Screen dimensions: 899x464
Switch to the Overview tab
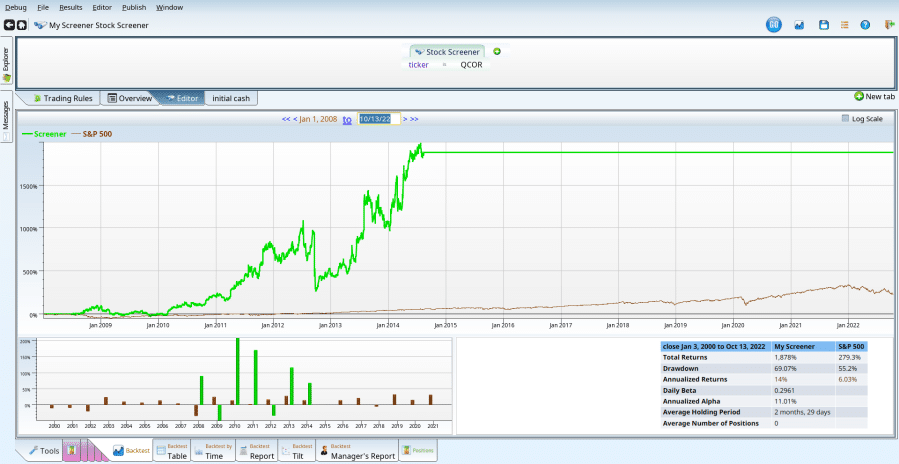click(130, 98)
